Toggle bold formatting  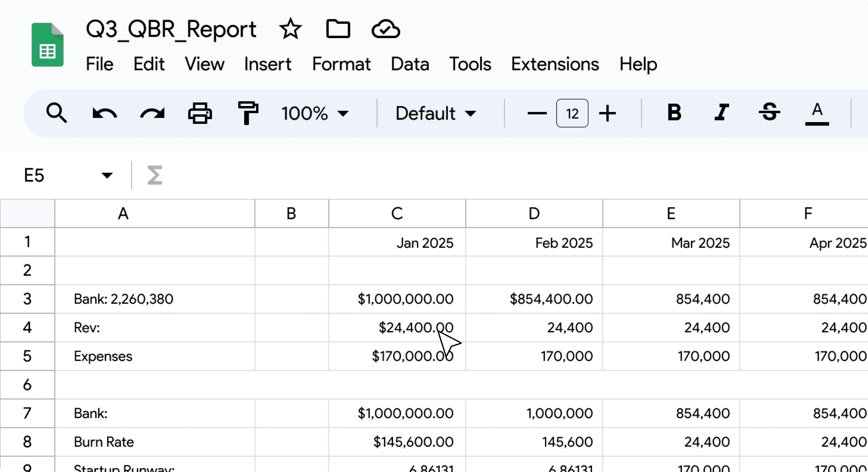[x=674, y=113]
